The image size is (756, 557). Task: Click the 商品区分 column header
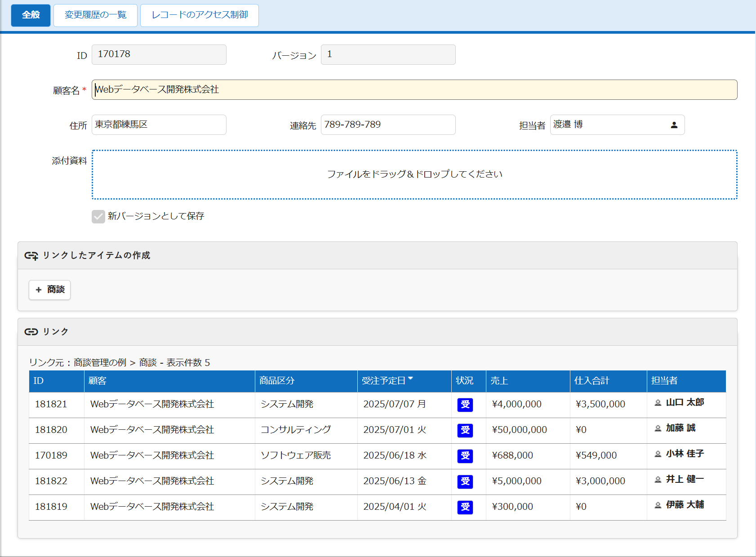click(x=306, y=381)
